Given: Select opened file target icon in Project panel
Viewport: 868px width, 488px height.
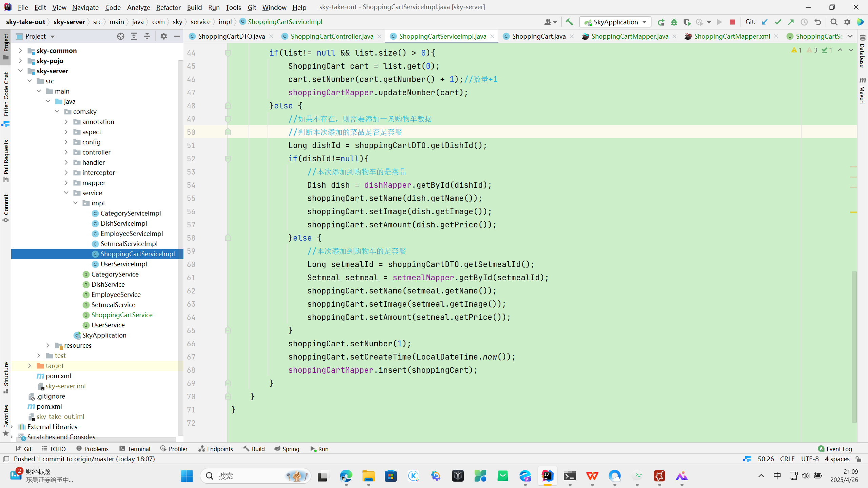Looking at the screenshot, I should (x=121, y=36).
